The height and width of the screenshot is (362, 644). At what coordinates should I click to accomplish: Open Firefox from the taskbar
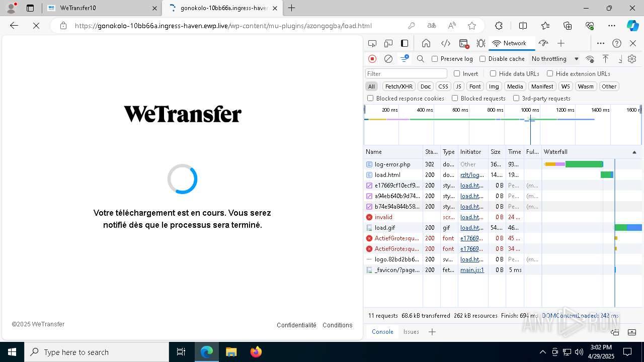click(x=256, y=352)
